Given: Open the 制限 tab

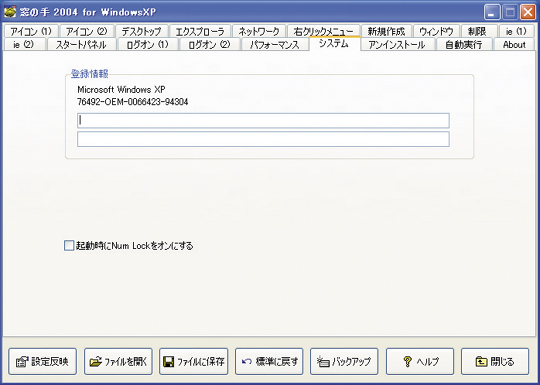Looking at the screenshot, I should (x=479, y=31).
